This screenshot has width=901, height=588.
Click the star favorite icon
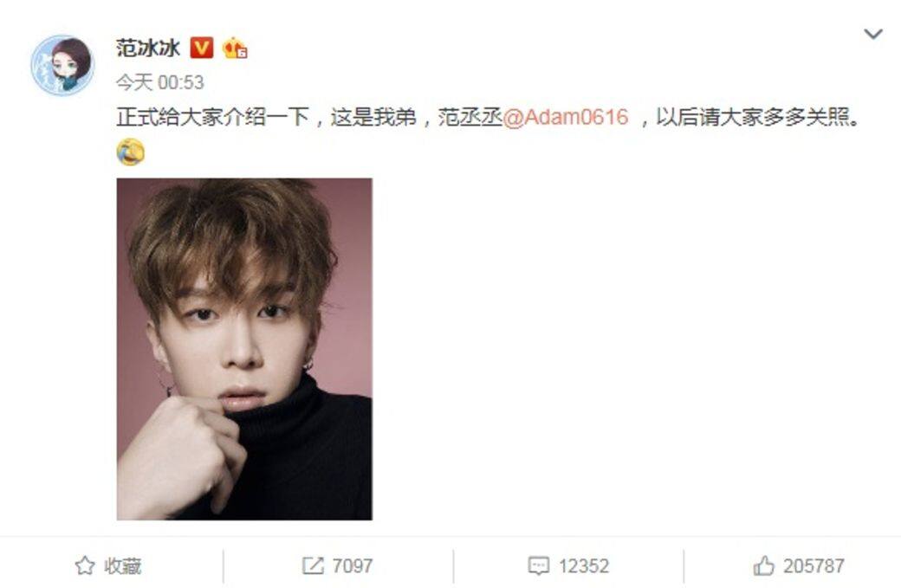coord(85,565)
